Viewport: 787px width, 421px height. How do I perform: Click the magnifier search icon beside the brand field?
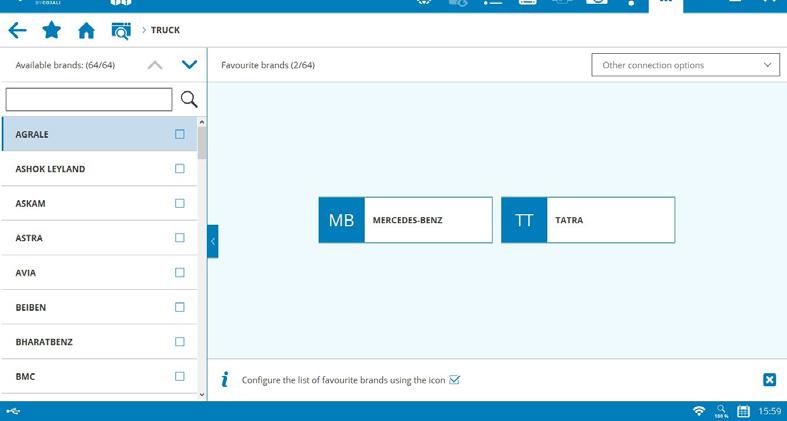pos(189,99)
